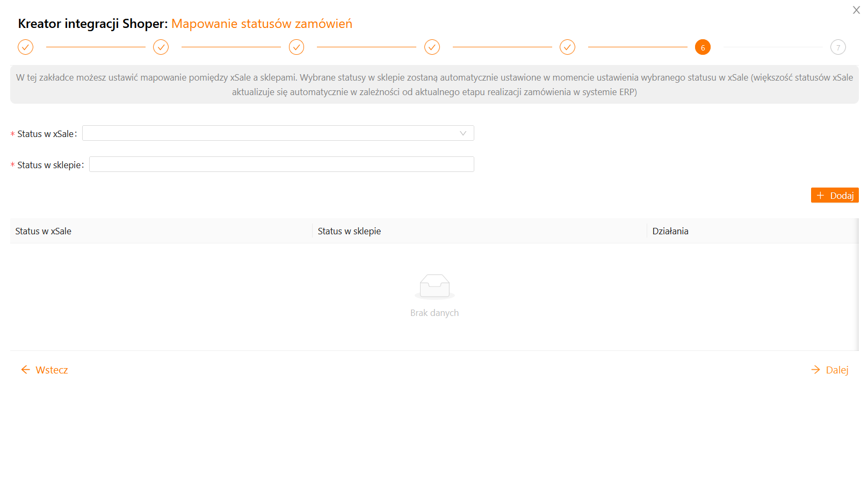Return to the fifth completed wizard step
Viewport: 868px width, 496px height.
(x=567, y=47)
